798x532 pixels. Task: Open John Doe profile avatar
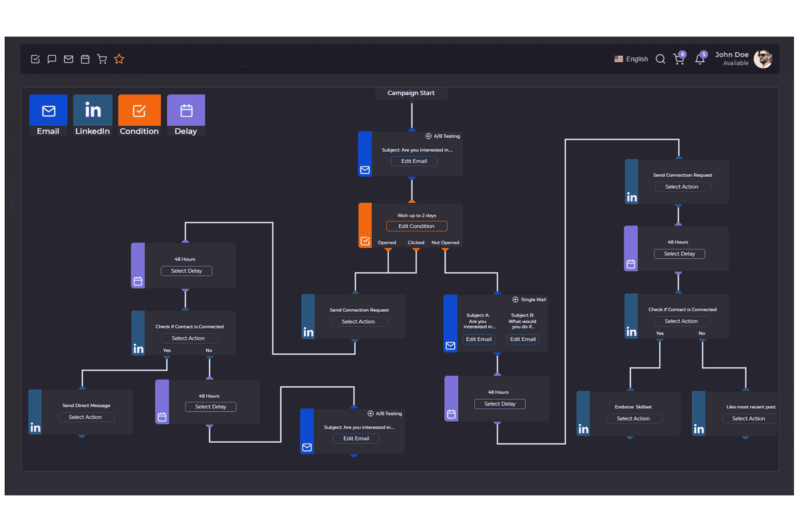763,59
